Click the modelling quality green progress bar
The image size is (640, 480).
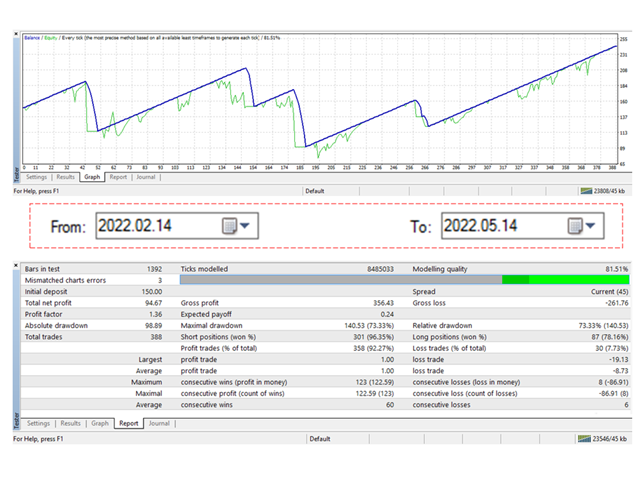[565, 281]
